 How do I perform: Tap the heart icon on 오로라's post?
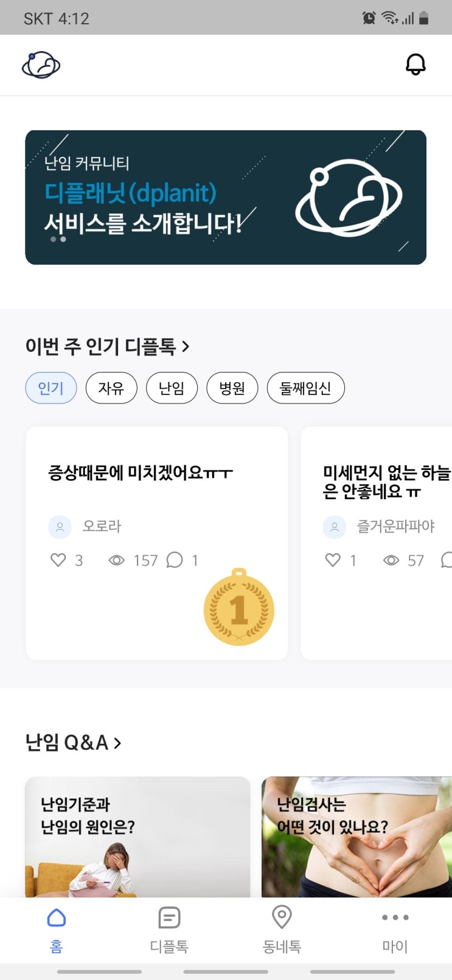[x=58, y=560]
